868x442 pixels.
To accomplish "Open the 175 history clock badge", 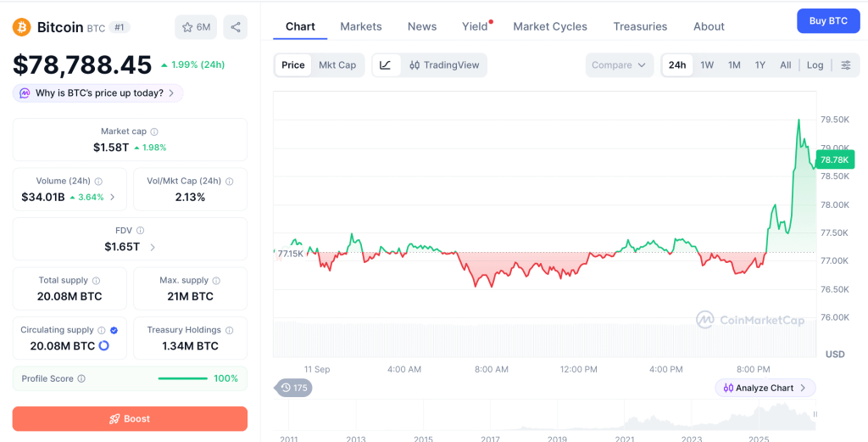I will pos(293,388).
